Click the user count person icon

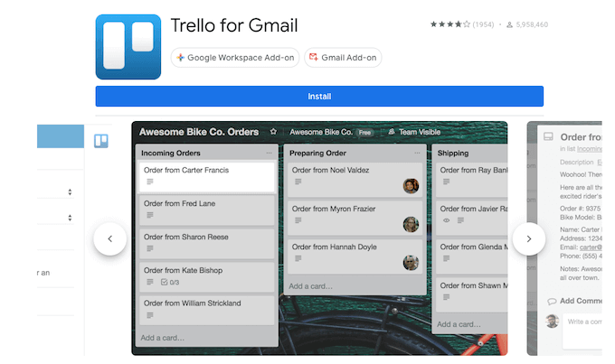coord(509,24)
